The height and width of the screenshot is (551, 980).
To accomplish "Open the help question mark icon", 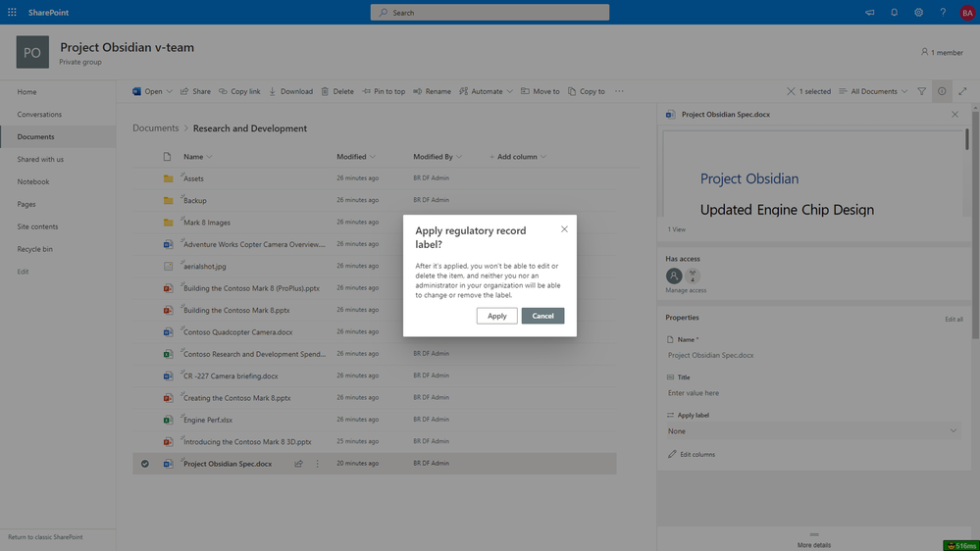I will coord(943,13).
